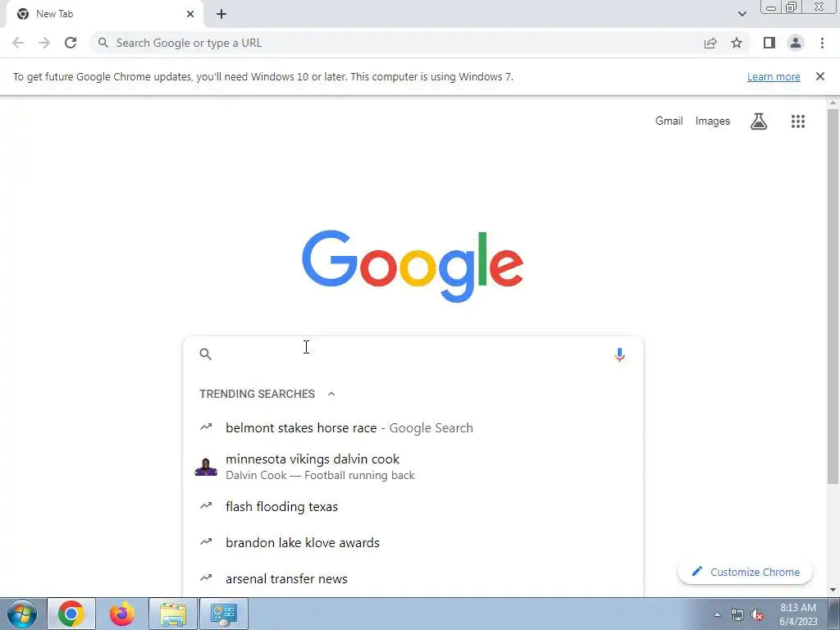The image size is (840, 630).
Task: Open the tab search dropdown arrow
Action: click(x=742, y=14)
